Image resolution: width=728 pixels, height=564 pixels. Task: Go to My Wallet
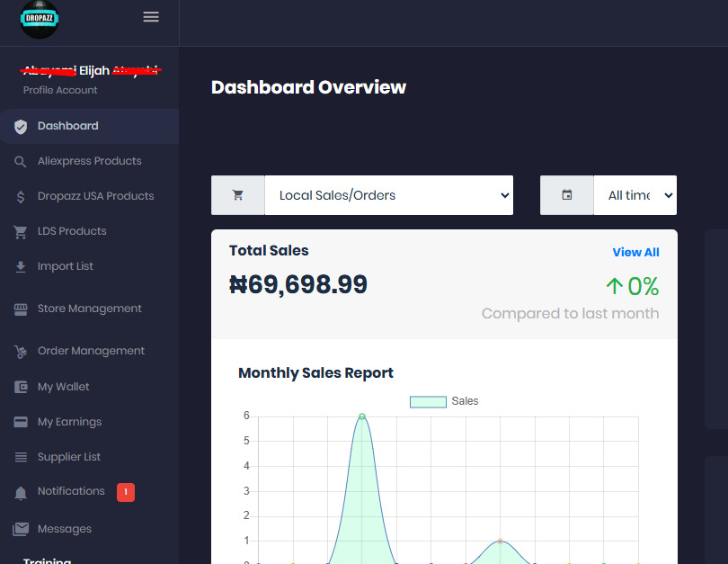coord(63,387)
